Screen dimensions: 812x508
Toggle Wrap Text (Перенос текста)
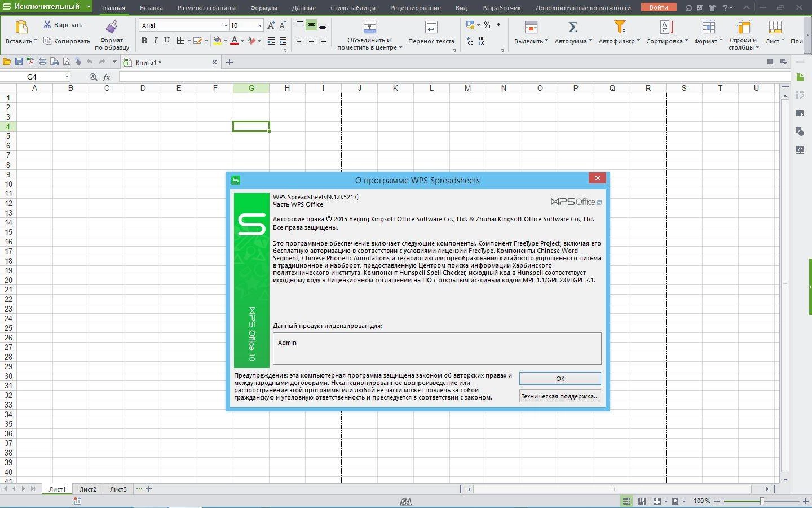[x=431, y=33]
